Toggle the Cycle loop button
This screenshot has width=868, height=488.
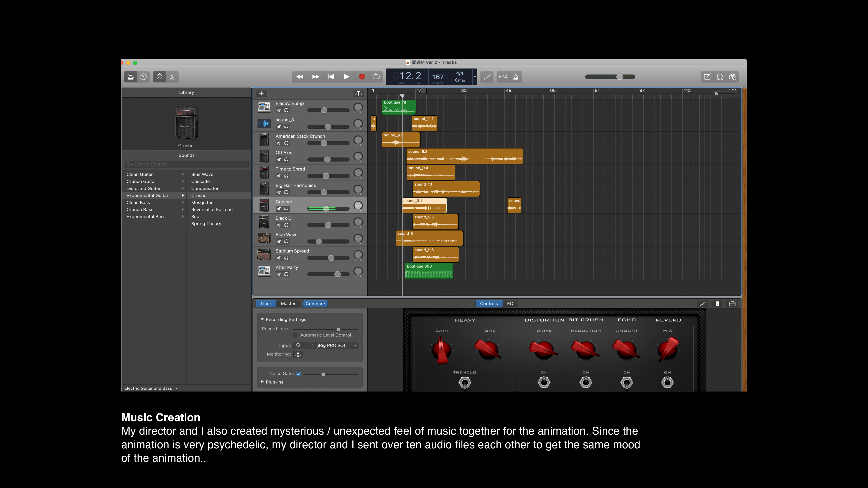pos(376,77)
